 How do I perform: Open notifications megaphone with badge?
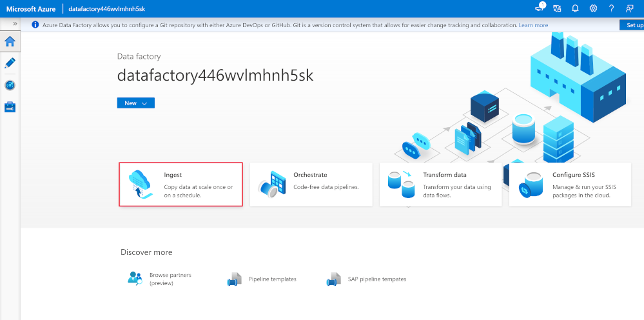540,8
